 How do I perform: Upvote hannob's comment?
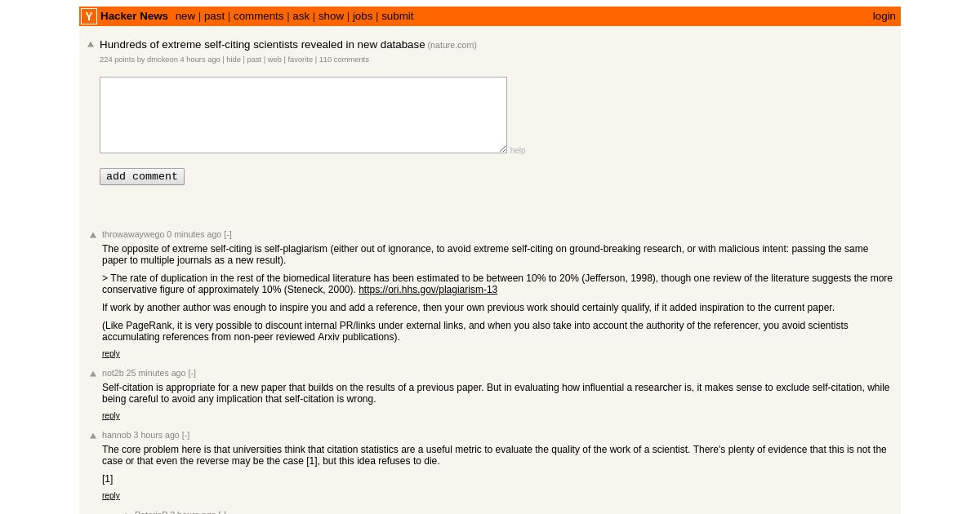point(93,436)
